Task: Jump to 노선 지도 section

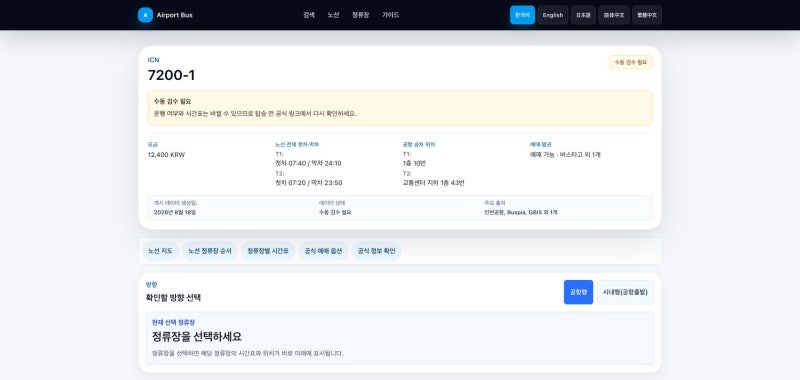Action: tap(160, 251)
